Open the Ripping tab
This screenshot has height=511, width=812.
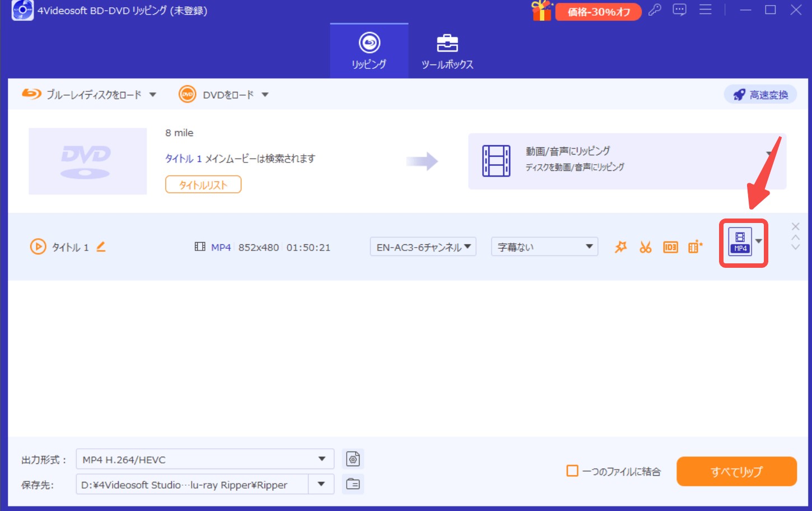point(369,51)
